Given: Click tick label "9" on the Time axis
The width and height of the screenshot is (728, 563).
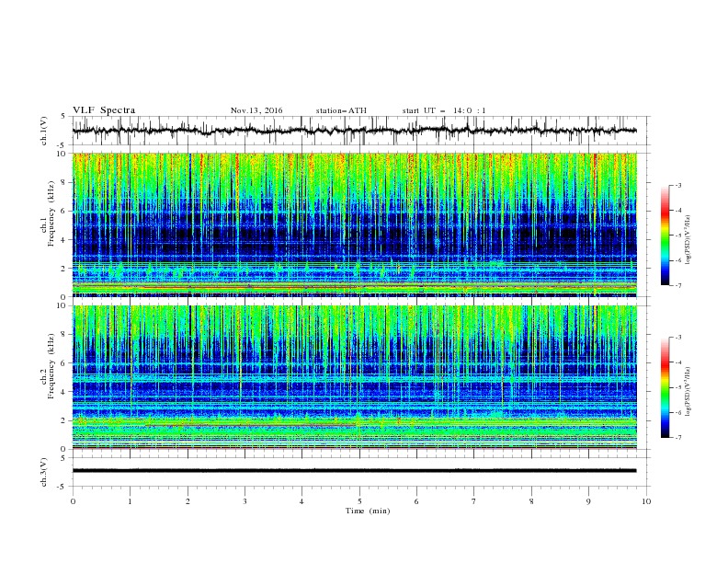Looking at the screenshot, I should pyautogui.click(x=588, y=501).
